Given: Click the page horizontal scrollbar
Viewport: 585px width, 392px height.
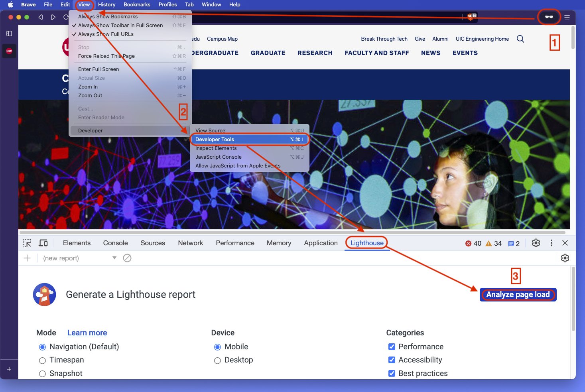Looking at the screenshot, I should 292,232.
